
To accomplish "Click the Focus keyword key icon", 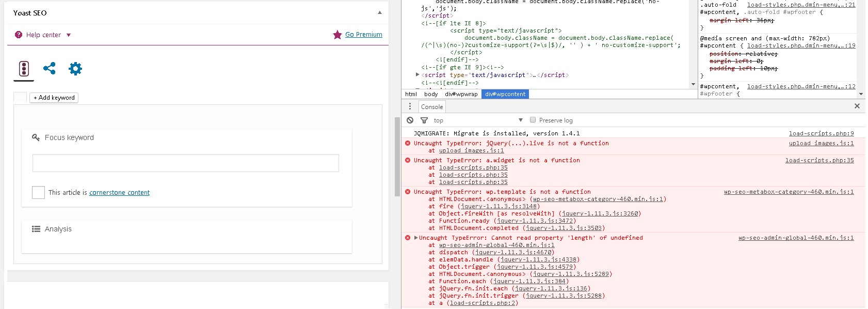I will [36, 137].
